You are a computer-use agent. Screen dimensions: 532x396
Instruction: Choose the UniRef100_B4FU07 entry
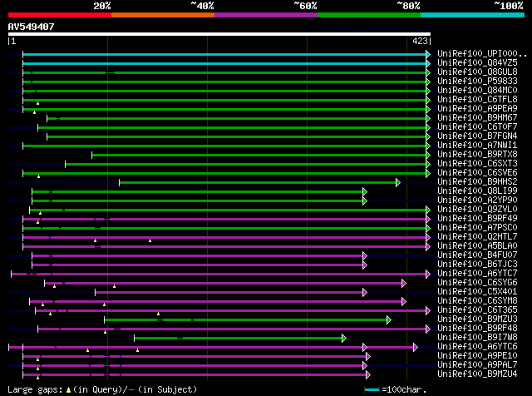pyautogui.click(x=477, y=255)
